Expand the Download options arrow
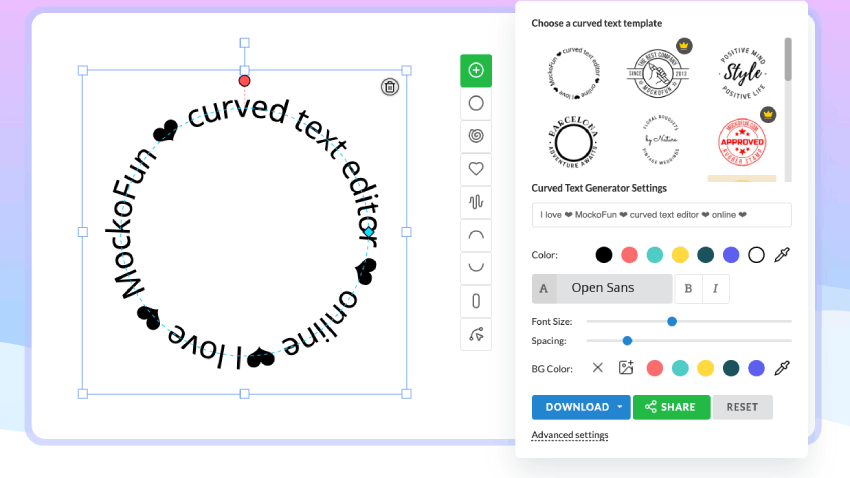The height and width of the screenshot is (478, 850). (620, 407)
